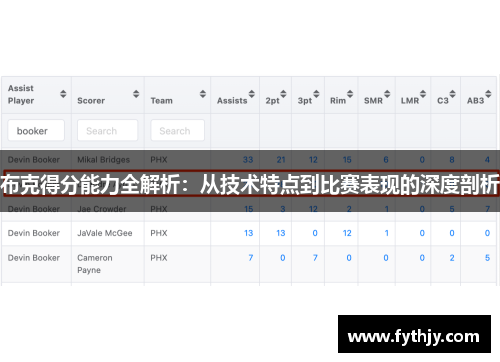Click the 2pt column header label

[272, 101]
